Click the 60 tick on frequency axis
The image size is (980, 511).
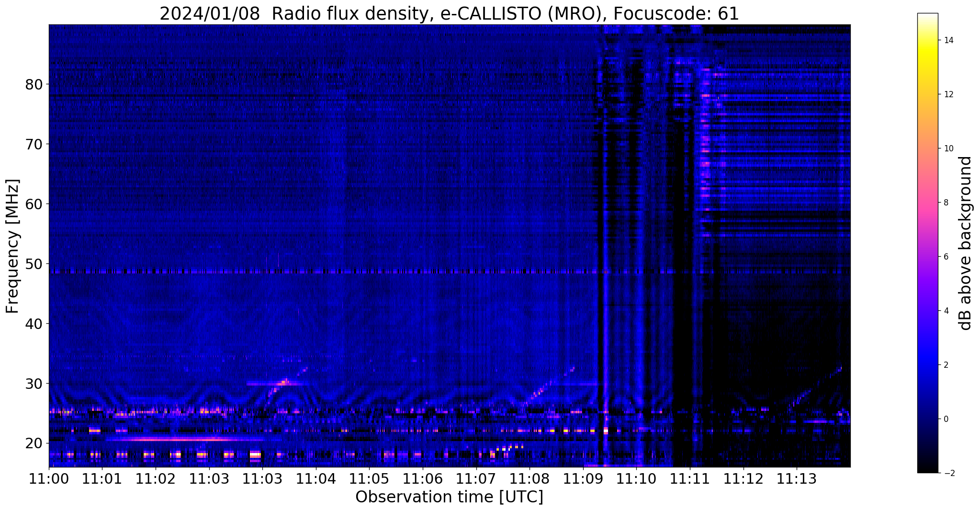coord(34,204)
